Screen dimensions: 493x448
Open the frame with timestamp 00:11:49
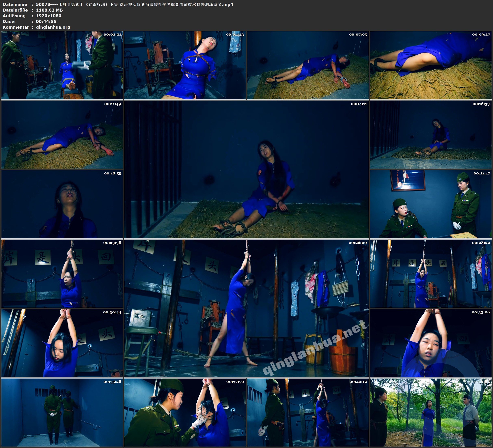pyautogui.click(x=62, y=135)
